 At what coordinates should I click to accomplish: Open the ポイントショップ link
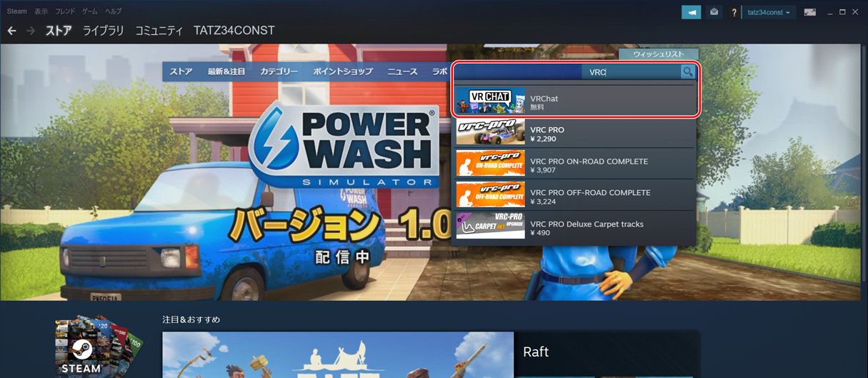click(343, 71)
